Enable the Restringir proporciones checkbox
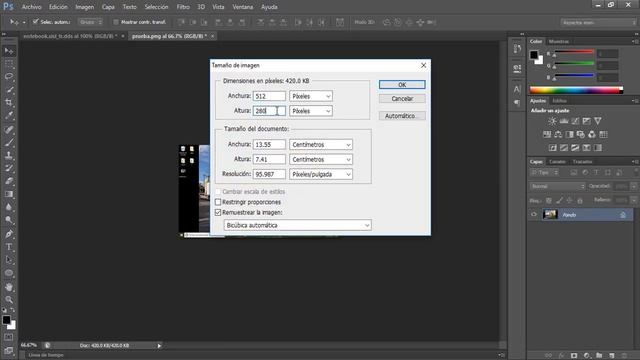 tap(218, 202)
